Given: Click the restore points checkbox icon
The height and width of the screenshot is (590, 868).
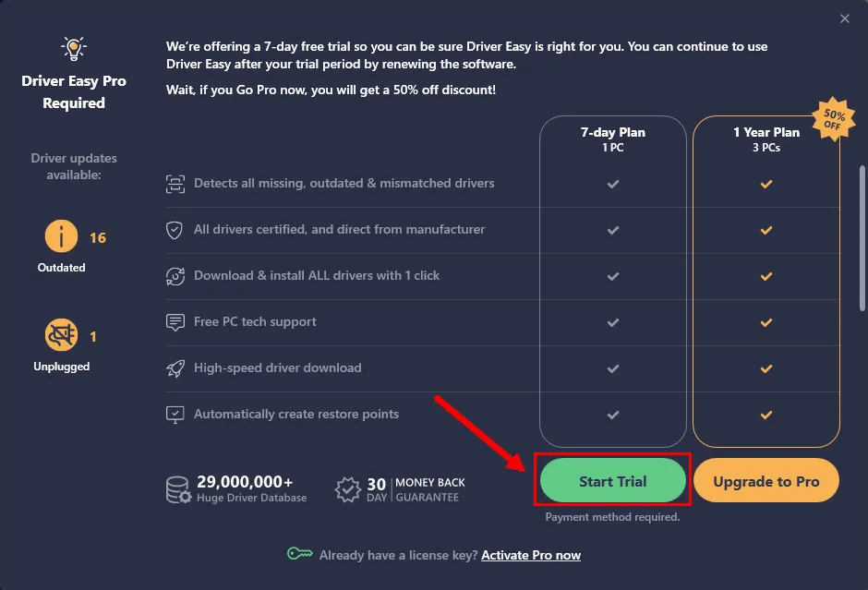Looking at the screenshot, I should coord(175,415).
